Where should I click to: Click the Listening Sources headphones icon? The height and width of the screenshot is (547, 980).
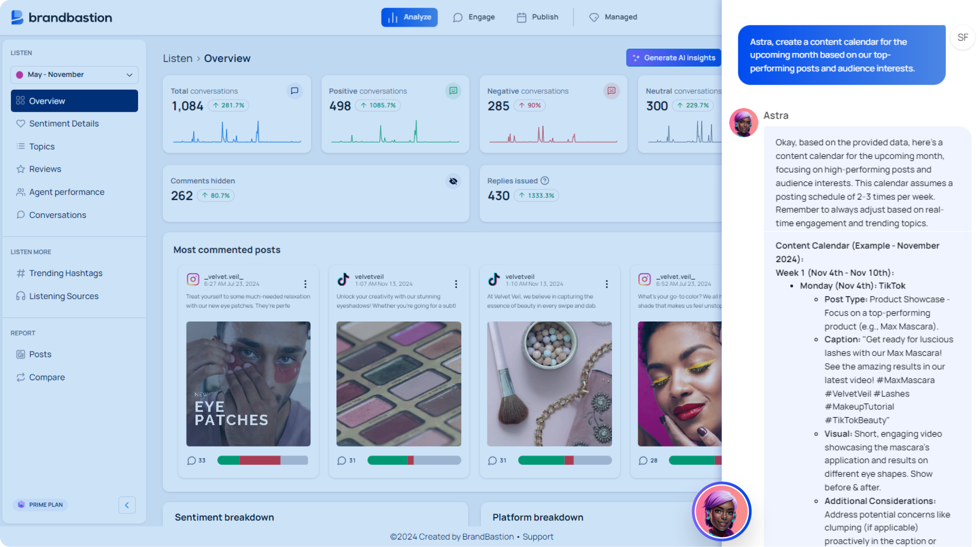[x=20, y=296]
